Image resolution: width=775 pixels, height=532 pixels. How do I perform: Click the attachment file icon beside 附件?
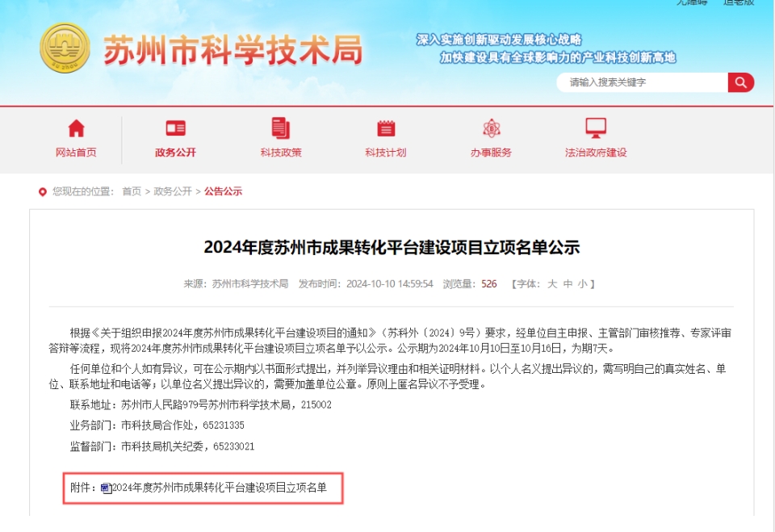coord(107,488)
